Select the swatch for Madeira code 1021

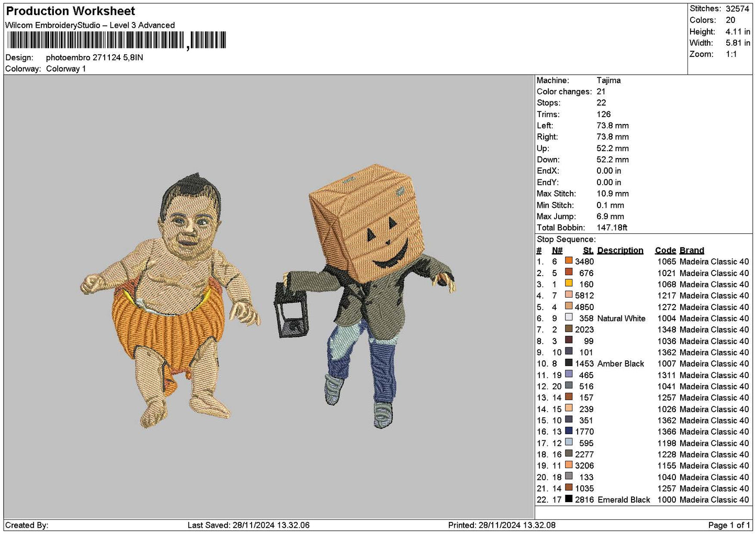tap(568, 272)
